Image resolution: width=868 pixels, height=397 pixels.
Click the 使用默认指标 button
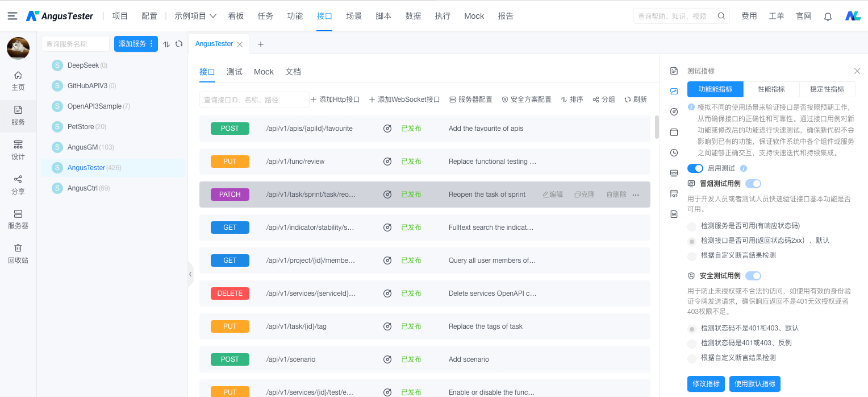755,384
